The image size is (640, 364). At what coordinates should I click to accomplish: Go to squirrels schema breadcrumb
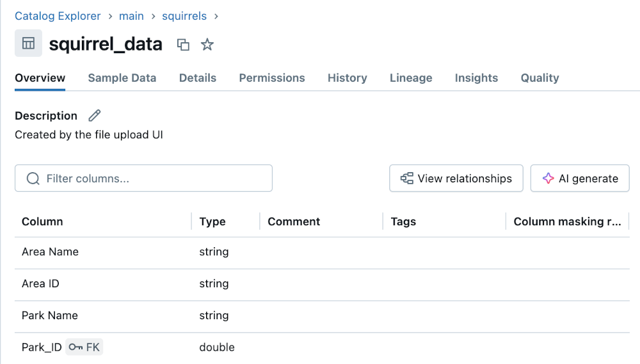click(x=186, y=16)
